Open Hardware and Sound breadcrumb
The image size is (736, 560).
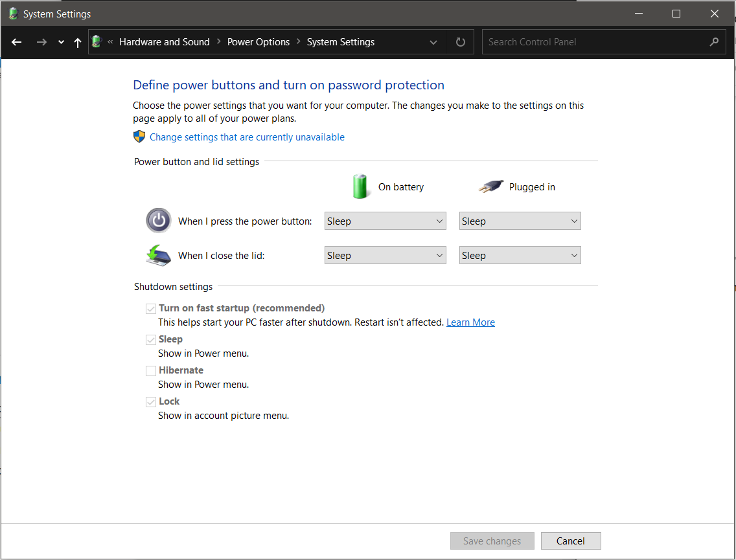pyautogui.click(x=165, y=41)
